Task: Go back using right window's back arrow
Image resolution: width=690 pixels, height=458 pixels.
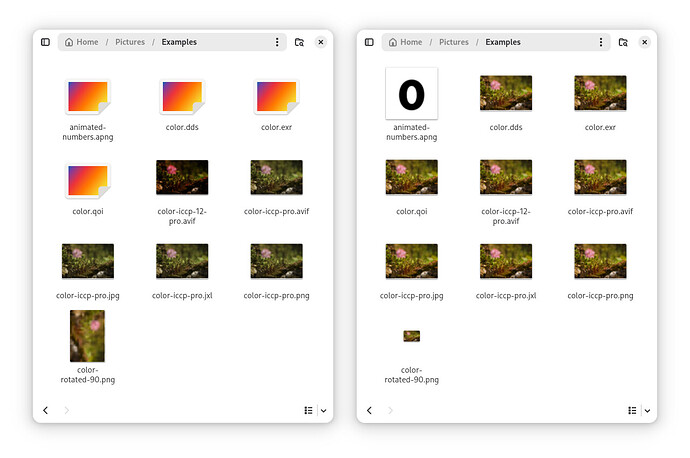Action: [369, 410]
